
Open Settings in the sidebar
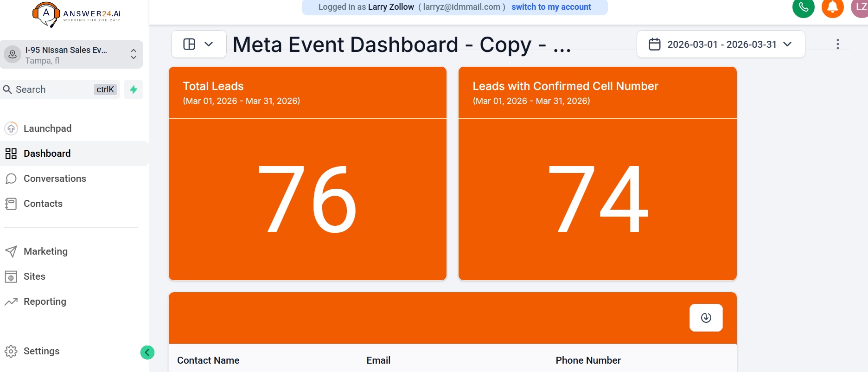(x=41, y=351)
